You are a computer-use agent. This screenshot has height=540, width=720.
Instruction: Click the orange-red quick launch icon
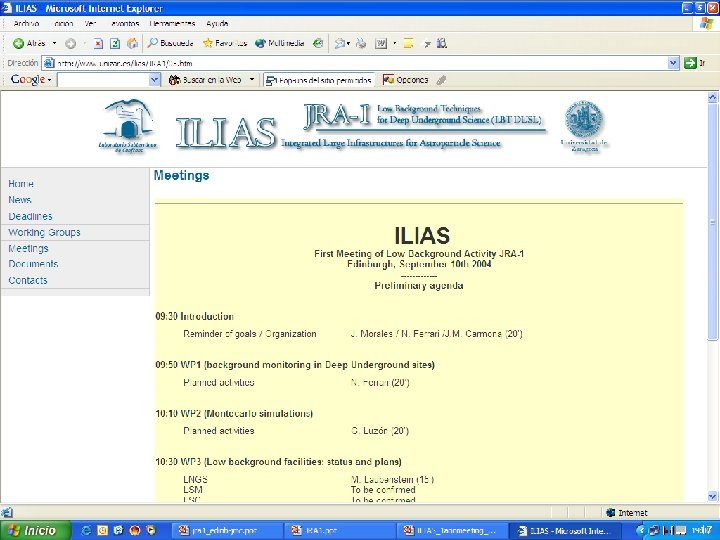[x=135, y=531]
